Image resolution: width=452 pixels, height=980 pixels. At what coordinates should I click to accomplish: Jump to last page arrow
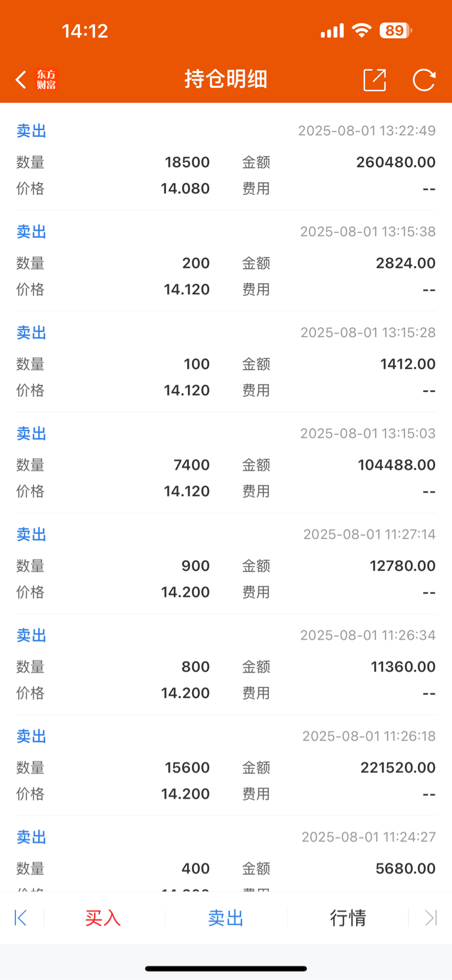click(431, 918)
